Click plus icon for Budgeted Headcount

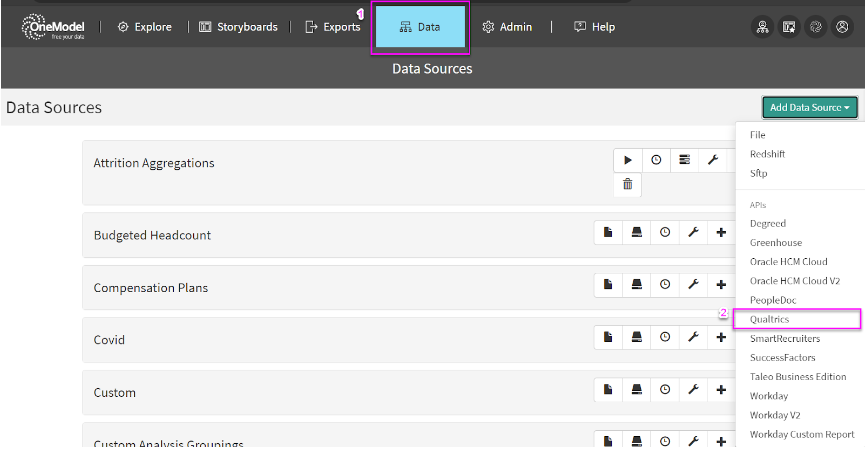point(721,232)
